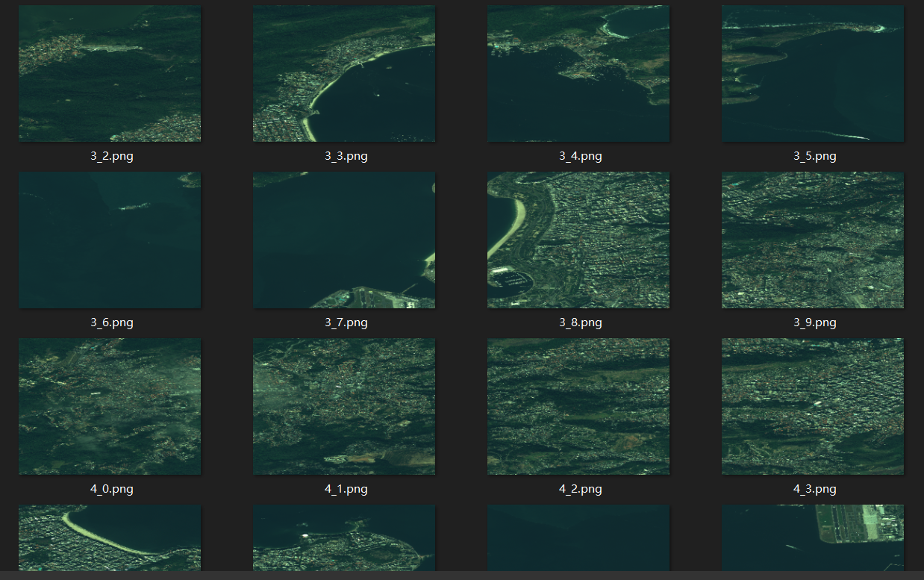Click the 4_3.png dense city thumbnail
Image resolution: width=924 pixels, height=580 pixels.
click(813, 406)
